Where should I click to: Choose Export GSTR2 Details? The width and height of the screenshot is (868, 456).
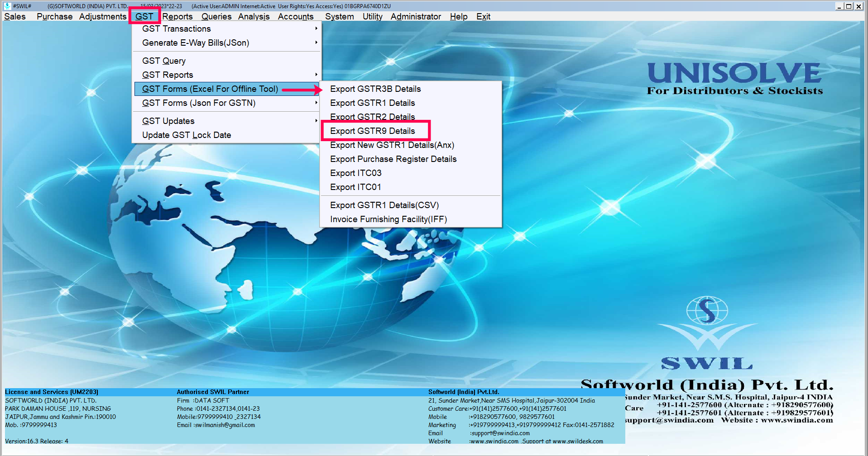point(411,117)
